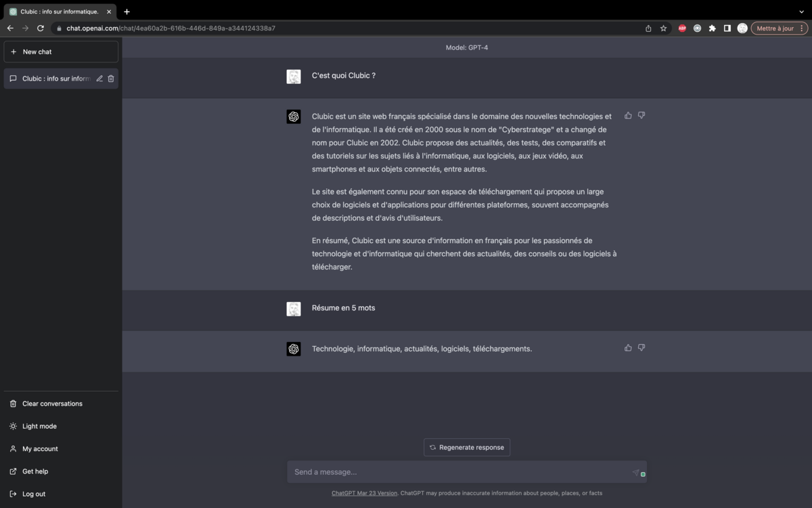Screen dimensions: 812x508
Task: Click the Send a message input field
Action: tap(460, 472)
